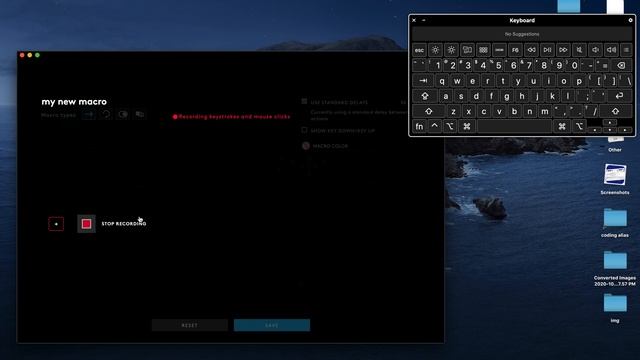Screen dimensions: 640x360
Task: Tap the F6 key on the keyboard
Action: tap(515, 50)
